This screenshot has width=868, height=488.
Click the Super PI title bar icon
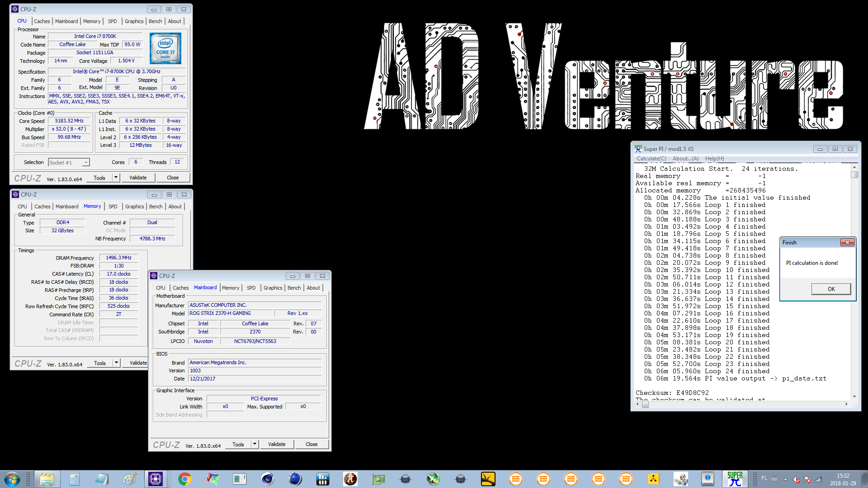(x=638, y=149)
